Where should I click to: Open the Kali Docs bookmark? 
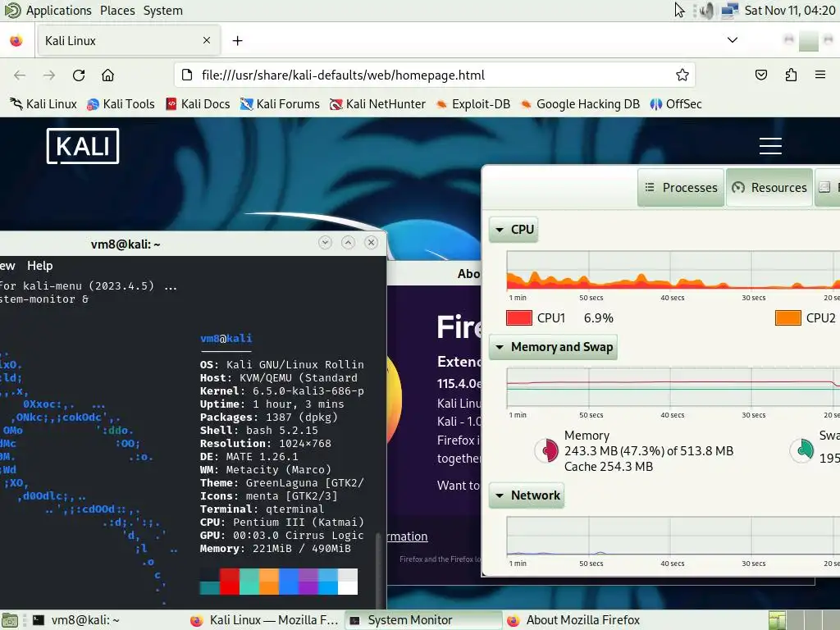(x=199, y=104)
